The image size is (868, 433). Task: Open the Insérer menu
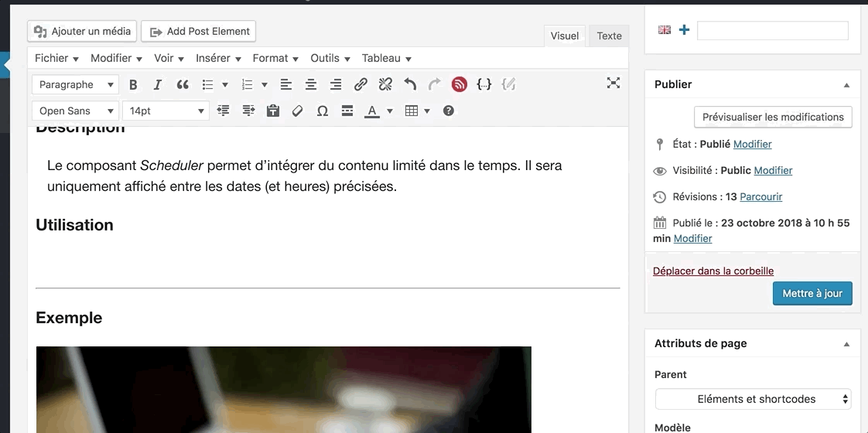click(x=218, y=58)
